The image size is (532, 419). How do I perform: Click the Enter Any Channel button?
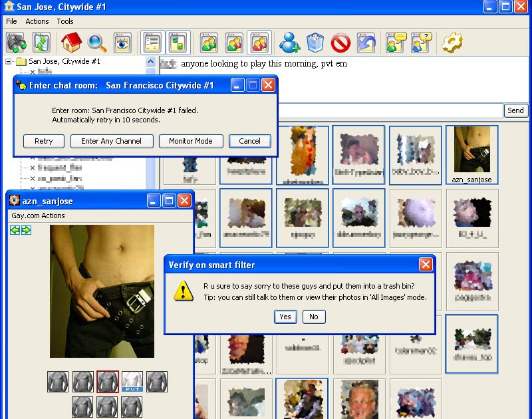[x=112, y=141]
